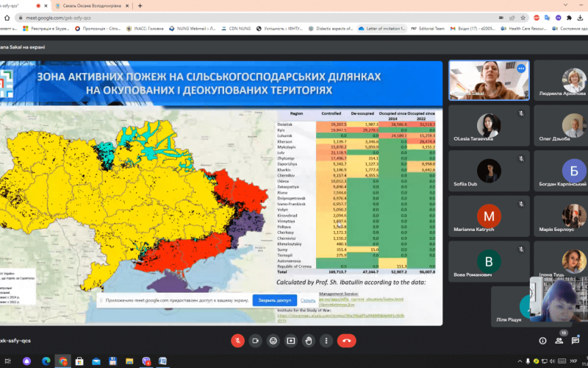The height and width of the screenshot is (368, 588).
Task: Open the Letter of invitation bookmark
Action: (x=381, y=29)
